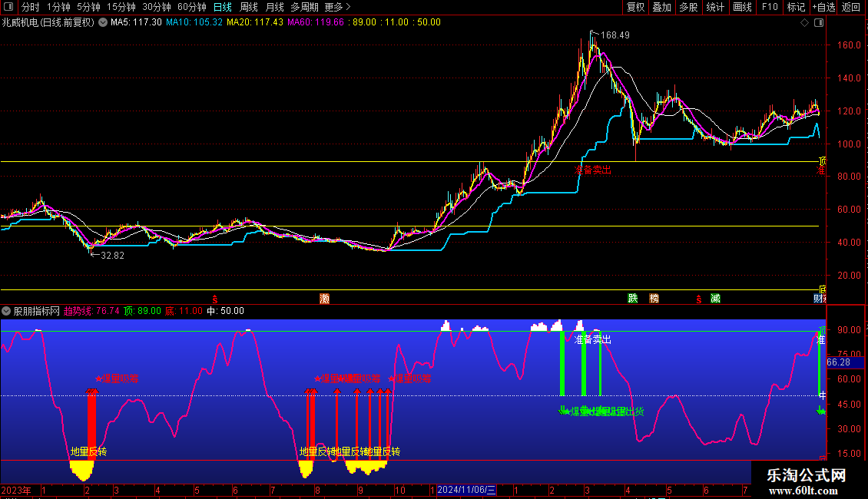
Task: Open the 跌 event marker icon
Action: [633, 299]
